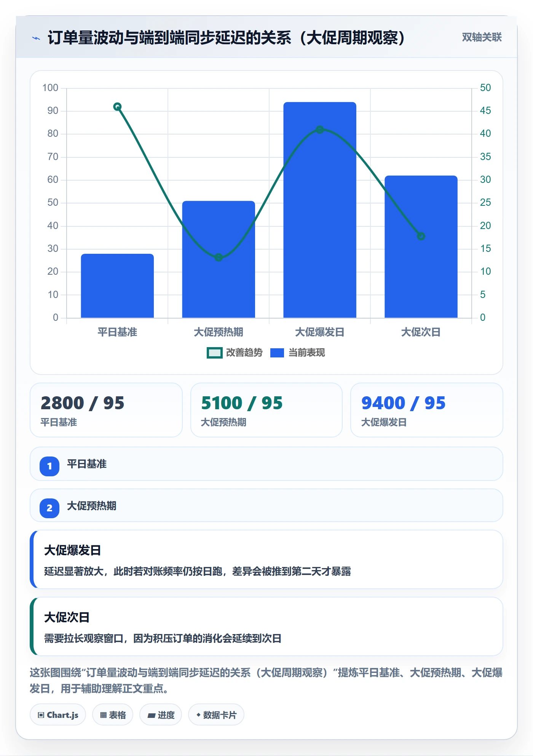The width and height of the screenshot is (533, 756).
Task: Click the 大促爆发日 note card heading
Action: click(72, 550)
